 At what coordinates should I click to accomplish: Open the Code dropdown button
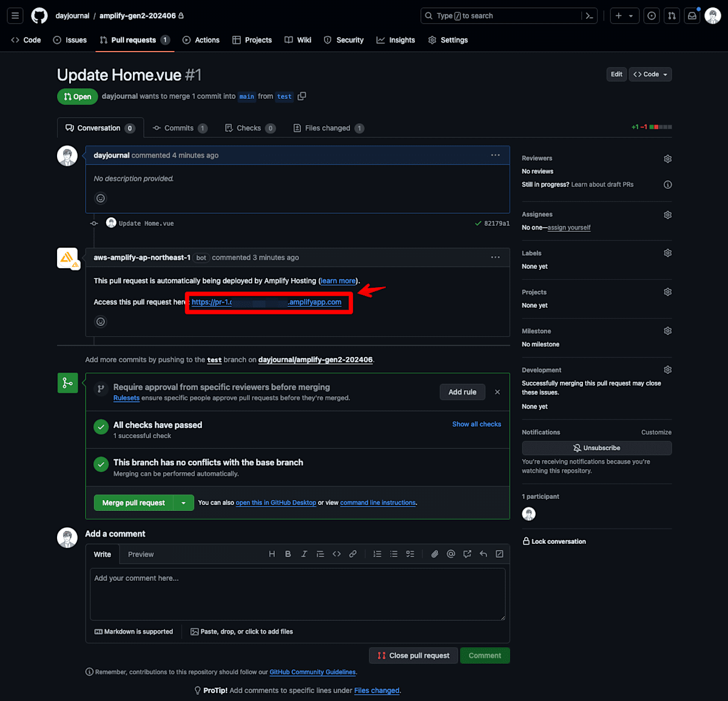click(x=650, y=74)
